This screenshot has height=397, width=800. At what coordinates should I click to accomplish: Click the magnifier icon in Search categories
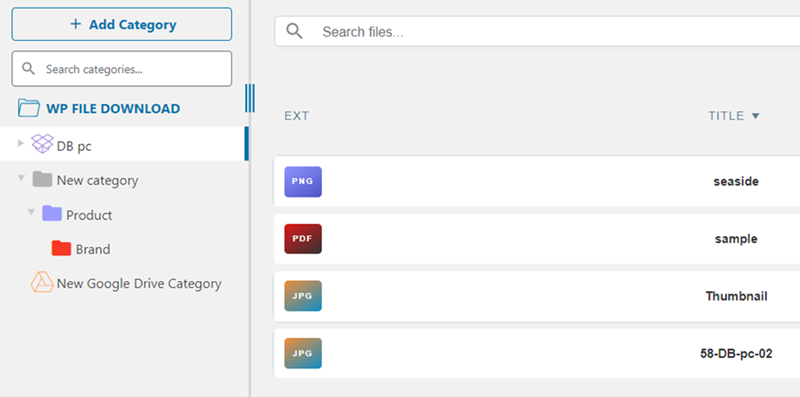[x=29, y=69]
